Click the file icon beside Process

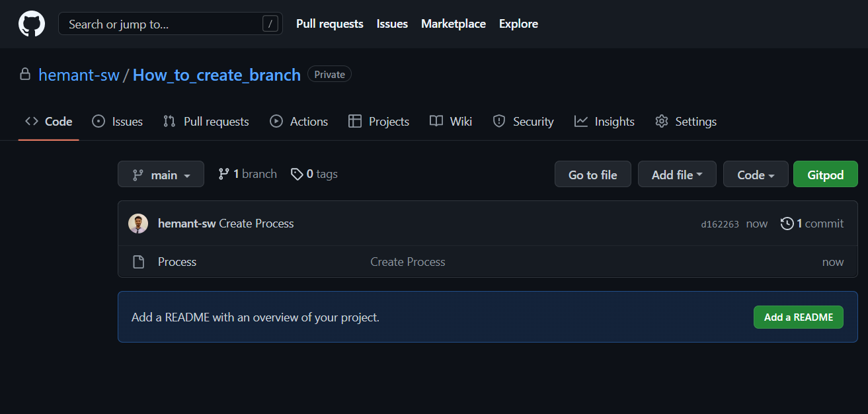[138, 262]
